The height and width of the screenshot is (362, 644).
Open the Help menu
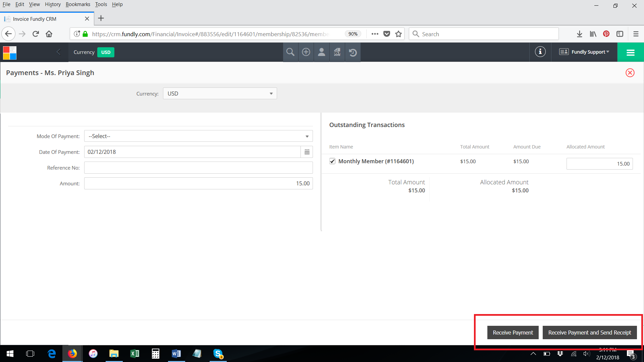(117, 4)
